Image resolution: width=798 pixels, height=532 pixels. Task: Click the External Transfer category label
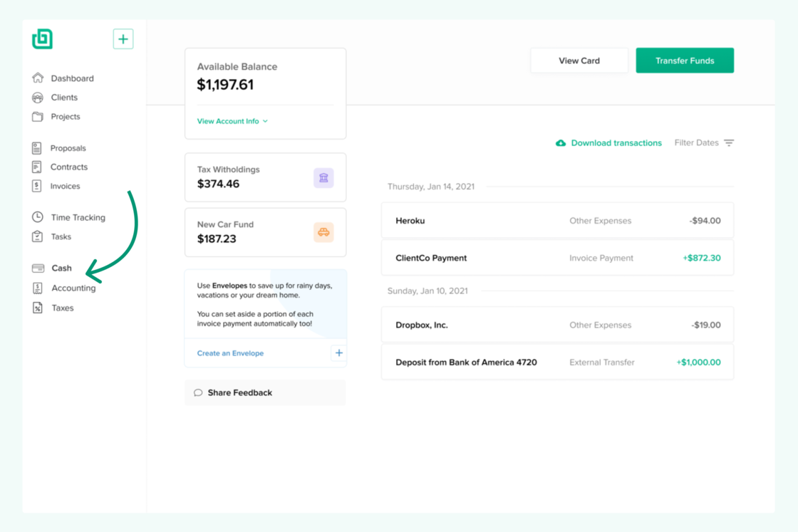click(601, 362)
